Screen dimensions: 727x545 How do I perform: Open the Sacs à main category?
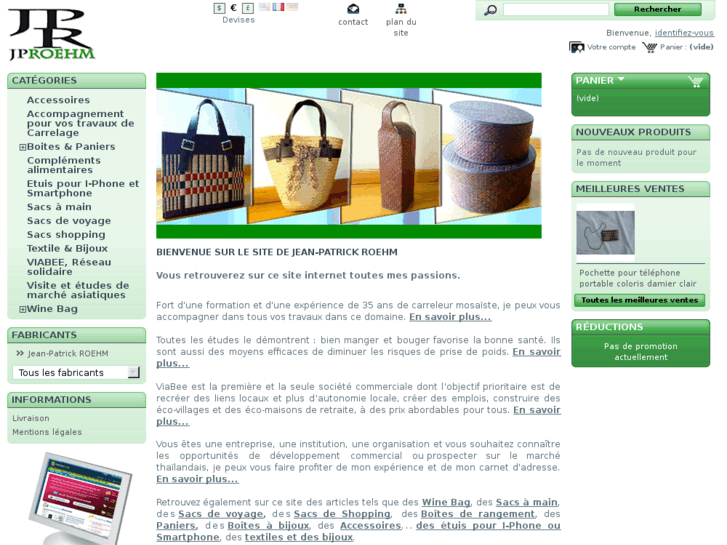click(59, 207)
